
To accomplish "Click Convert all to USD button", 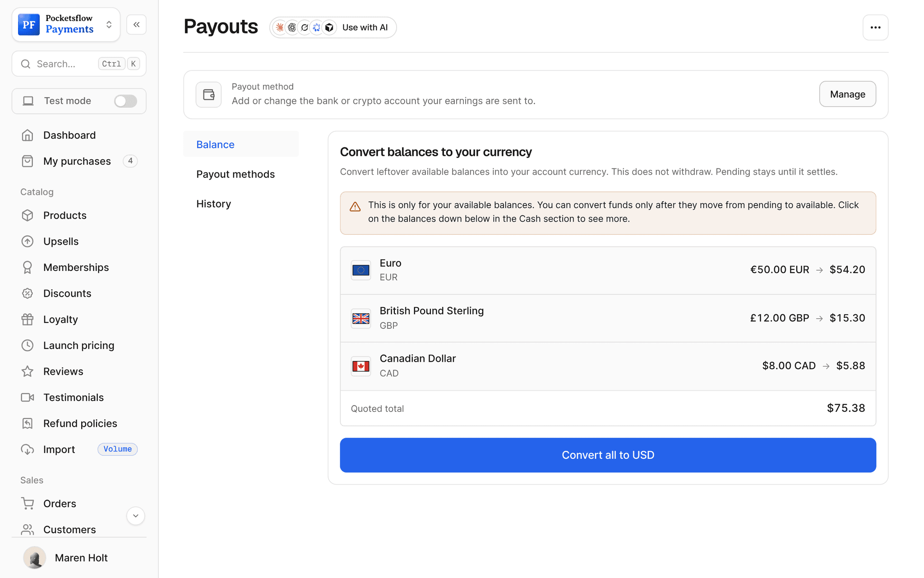I will pos(608,455).
